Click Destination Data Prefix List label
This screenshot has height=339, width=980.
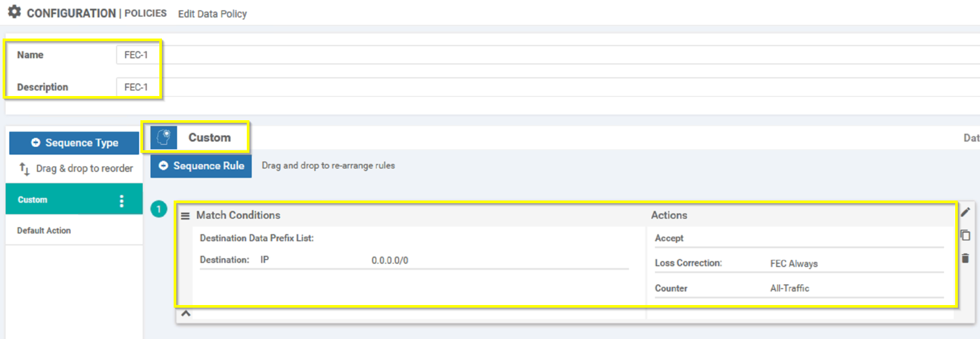tap(257, 238)
